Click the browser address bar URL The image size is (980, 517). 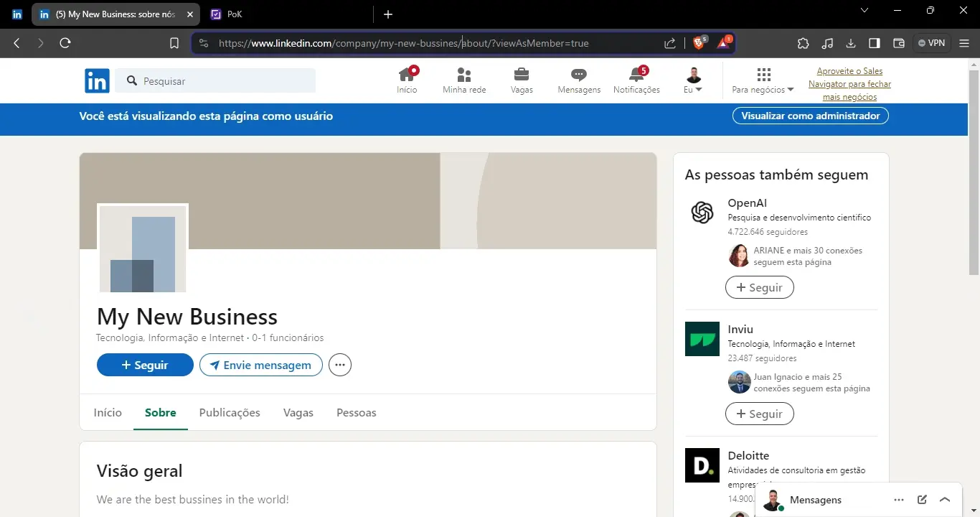tap(403, 43)
